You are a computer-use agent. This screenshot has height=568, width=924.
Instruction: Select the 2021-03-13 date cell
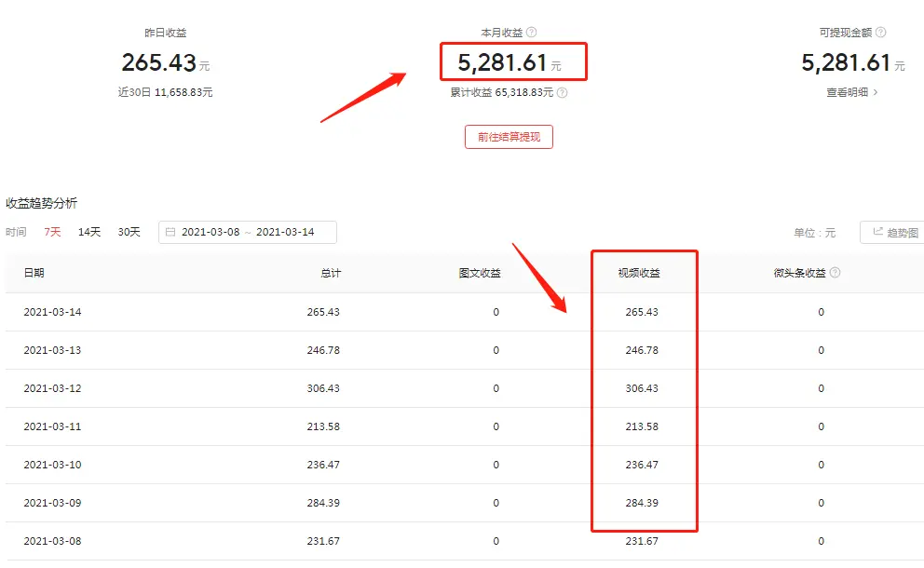click(x=52, y=351)
